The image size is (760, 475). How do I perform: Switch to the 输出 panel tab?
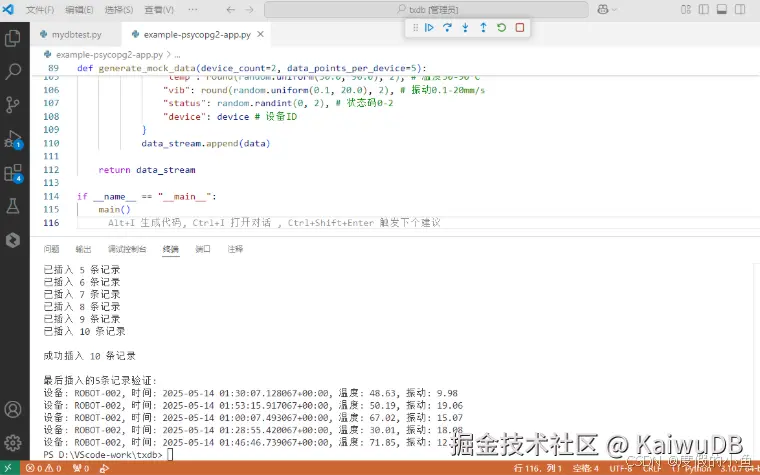pos(83,249)
